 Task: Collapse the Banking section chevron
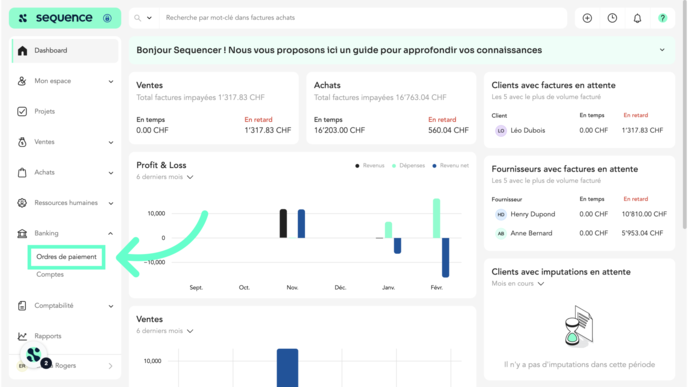click(x=111, y=233)
